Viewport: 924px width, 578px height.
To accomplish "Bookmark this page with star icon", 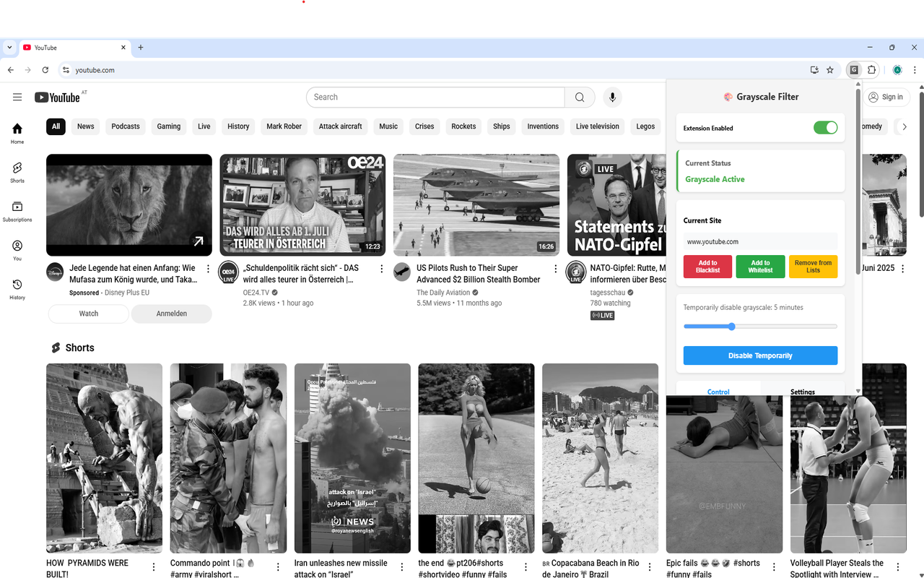I will tap(830, 70).
